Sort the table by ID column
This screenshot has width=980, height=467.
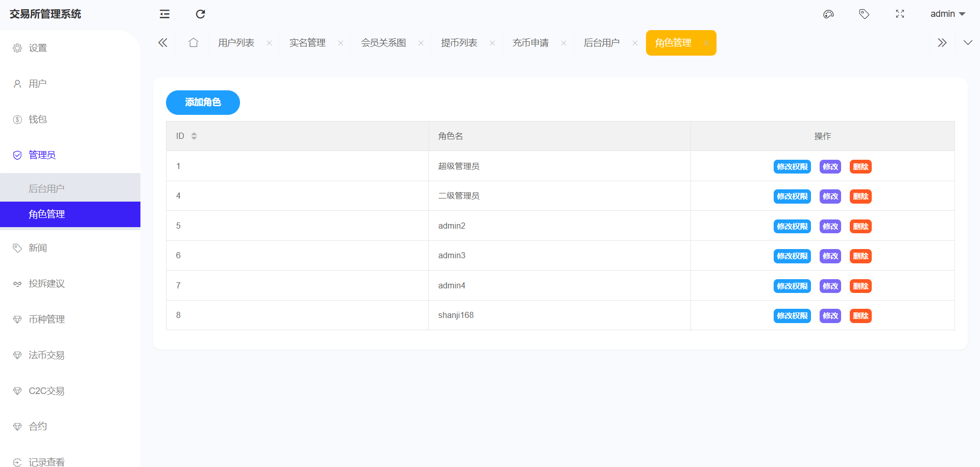tap(194, 136)
